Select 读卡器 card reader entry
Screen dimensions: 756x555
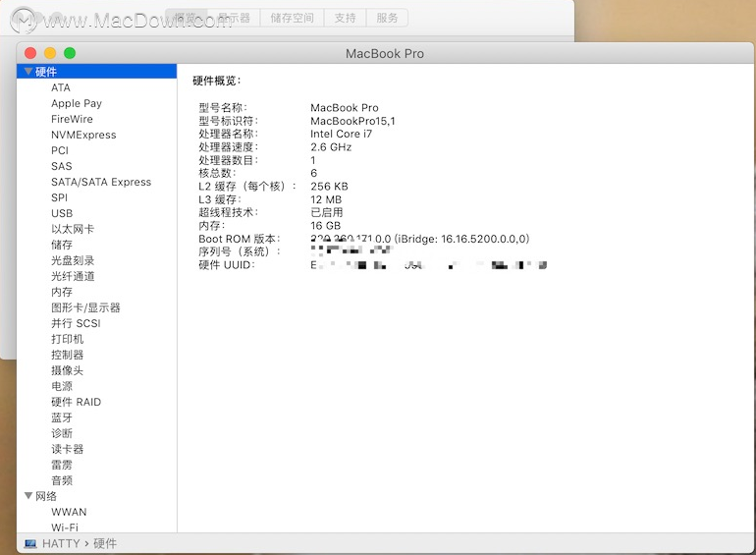[67, 449]
